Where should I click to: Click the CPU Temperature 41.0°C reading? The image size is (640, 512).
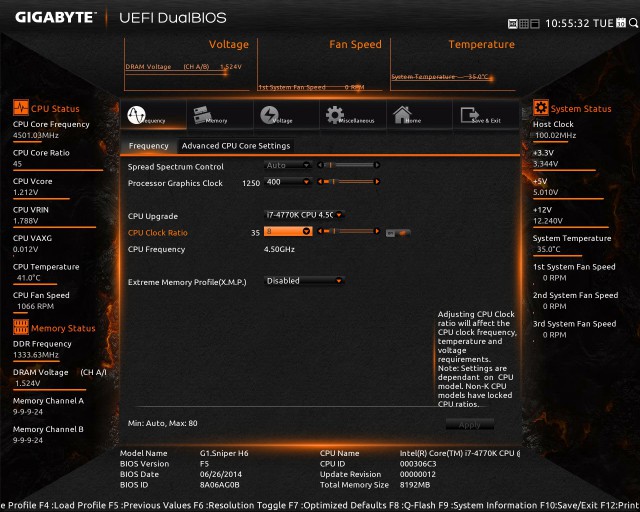(29, 278)
